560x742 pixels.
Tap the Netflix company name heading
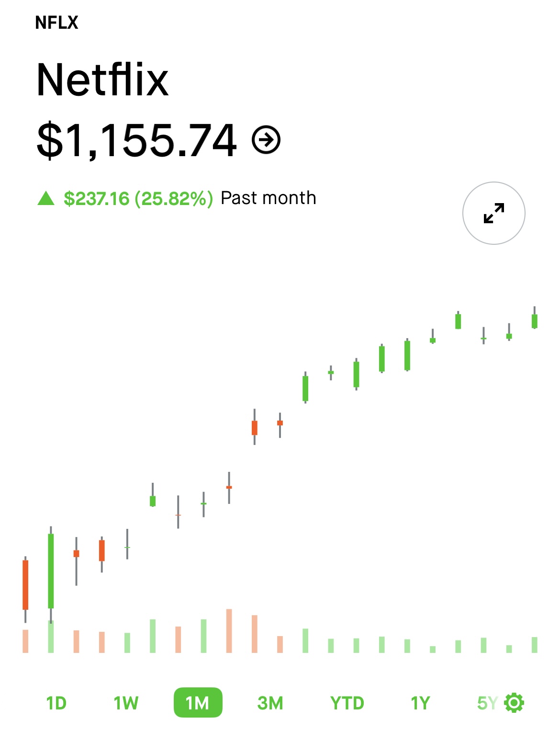102,80
